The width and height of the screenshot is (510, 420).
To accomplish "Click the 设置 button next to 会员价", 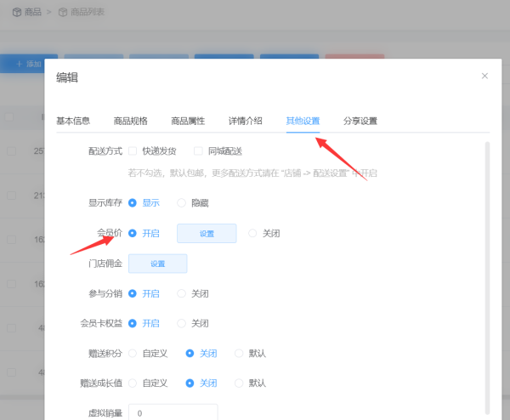I will [207, 234].
